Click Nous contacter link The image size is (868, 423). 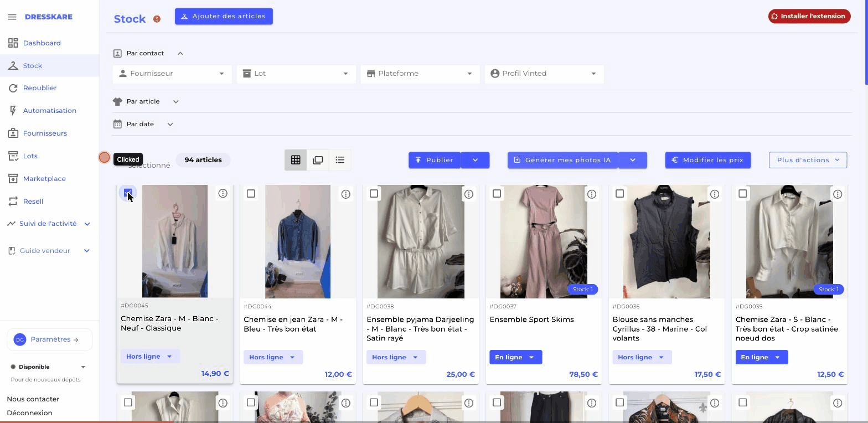[33, 399]
